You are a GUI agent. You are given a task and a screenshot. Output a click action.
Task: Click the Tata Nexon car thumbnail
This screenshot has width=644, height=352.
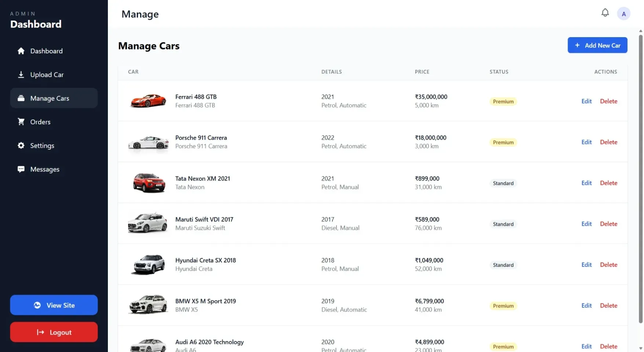tap(148, 183)
